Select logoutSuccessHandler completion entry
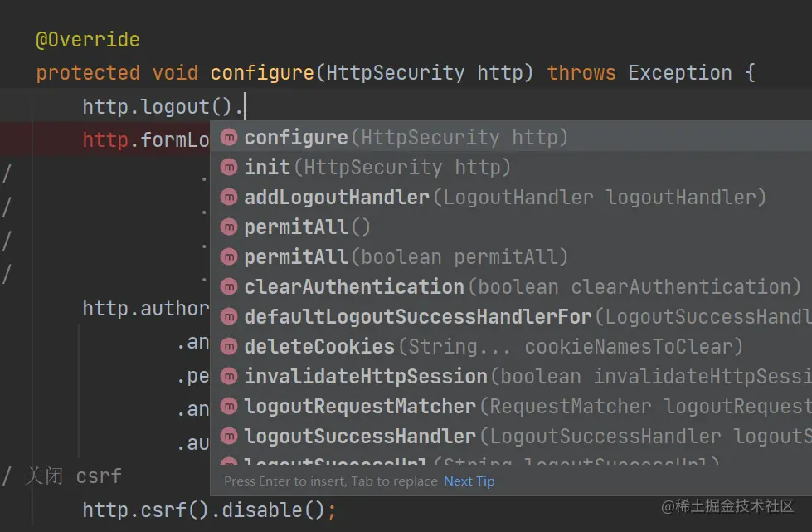 coord(511,437)
